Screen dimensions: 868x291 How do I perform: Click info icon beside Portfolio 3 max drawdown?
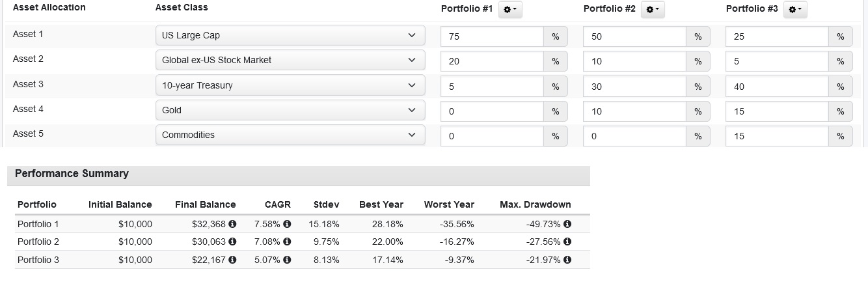(567, 260)
